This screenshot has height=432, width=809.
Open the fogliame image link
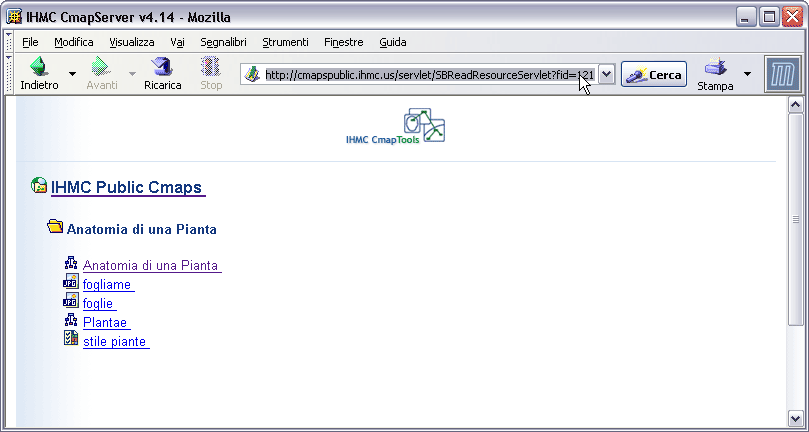pyautogui.click(x=107, y=285)
